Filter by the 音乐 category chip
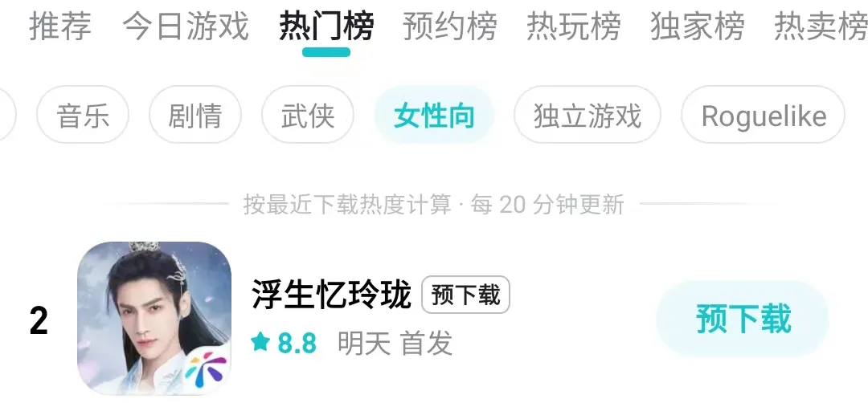The height and width of the screenshot is (403, 868). point(83,115)
